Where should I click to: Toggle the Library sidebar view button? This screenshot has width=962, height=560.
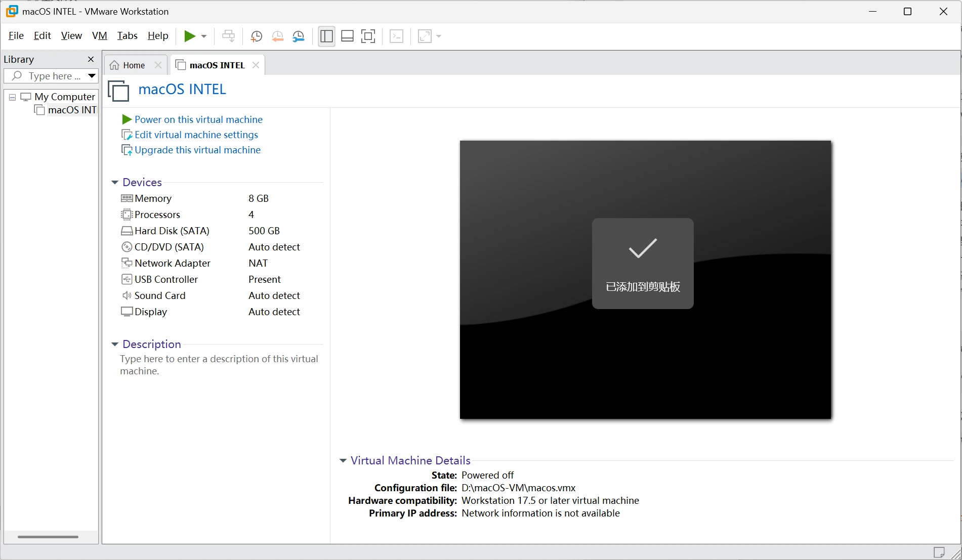(326, 36)
